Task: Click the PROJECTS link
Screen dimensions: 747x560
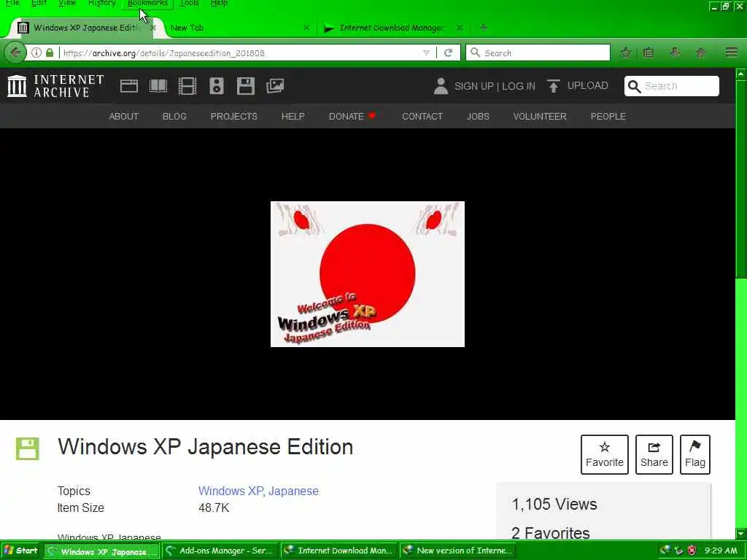Action: pyautogui.click(x=234, y=116)
